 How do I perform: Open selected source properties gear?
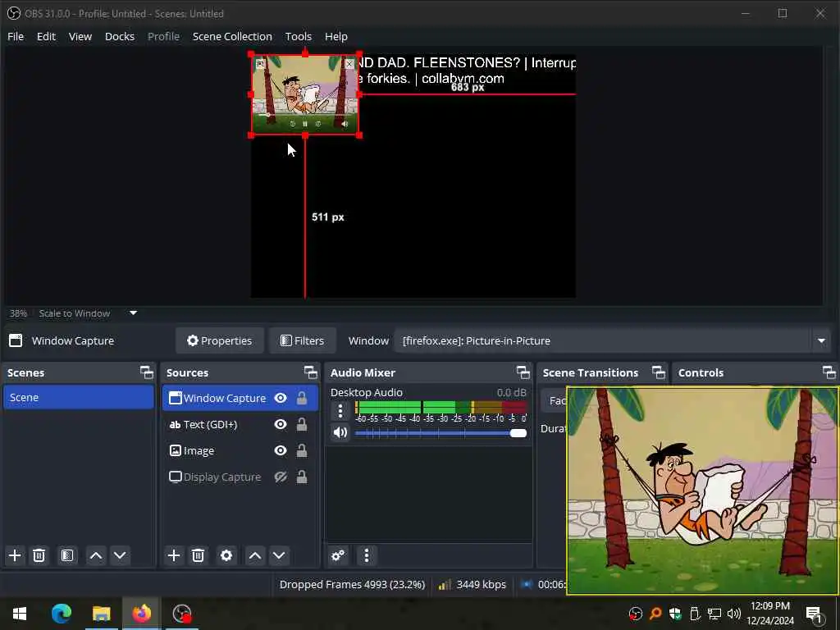point(226,555)
